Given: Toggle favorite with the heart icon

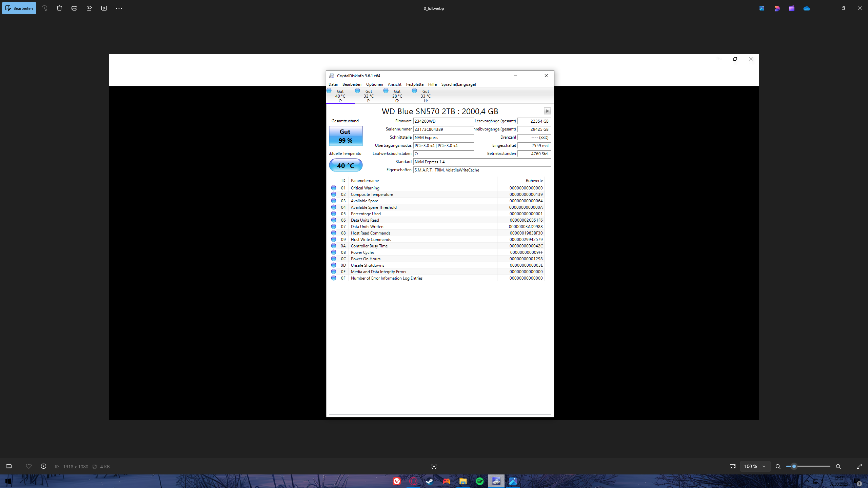Looking at the screenshot, I should tap(29, 466).
